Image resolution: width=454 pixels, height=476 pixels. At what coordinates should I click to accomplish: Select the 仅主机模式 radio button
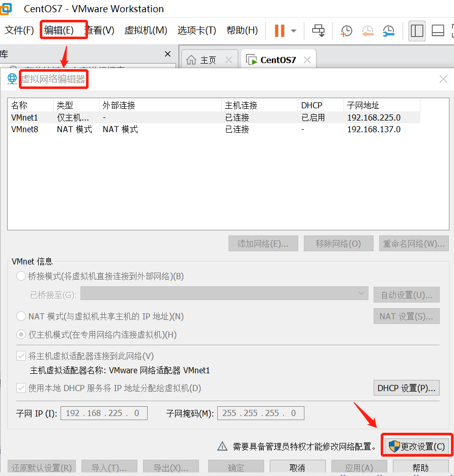tap(21, 335)
